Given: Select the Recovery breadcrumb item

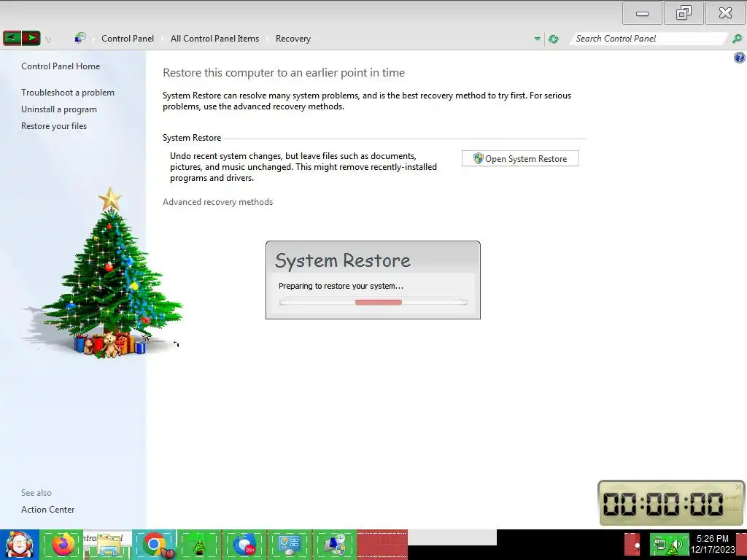Looking at the screenshot, I should coord(293,39).
